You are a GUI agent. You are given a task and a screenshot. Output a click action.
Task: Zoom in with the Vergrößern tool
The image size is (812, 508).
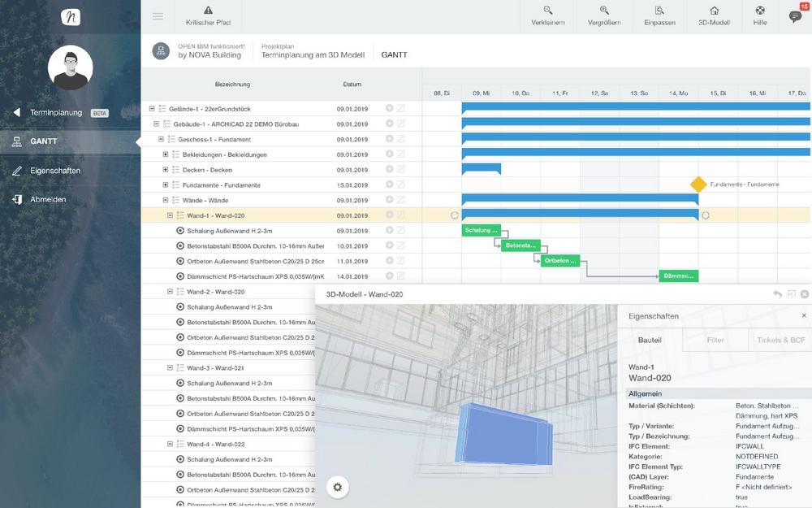[604, 11]
